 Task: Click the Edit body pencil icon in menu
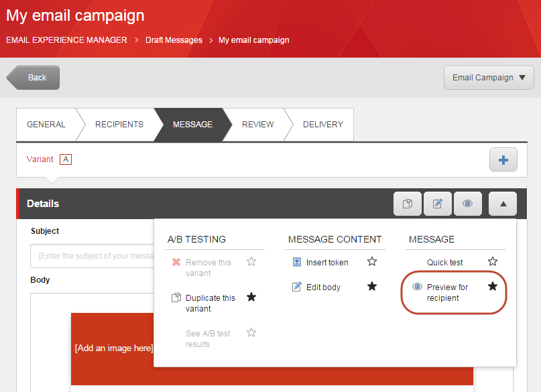tap(297, 287)
